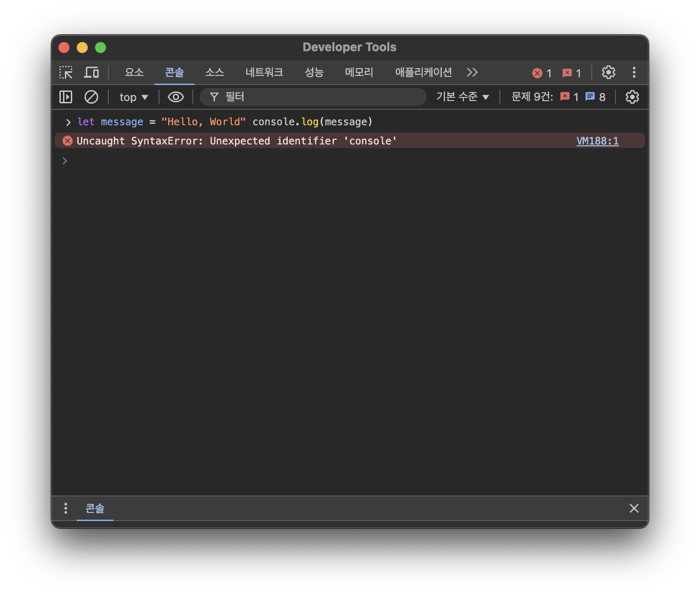
Task: Open console settings gear in console toolbar
Action: [632, 97]
